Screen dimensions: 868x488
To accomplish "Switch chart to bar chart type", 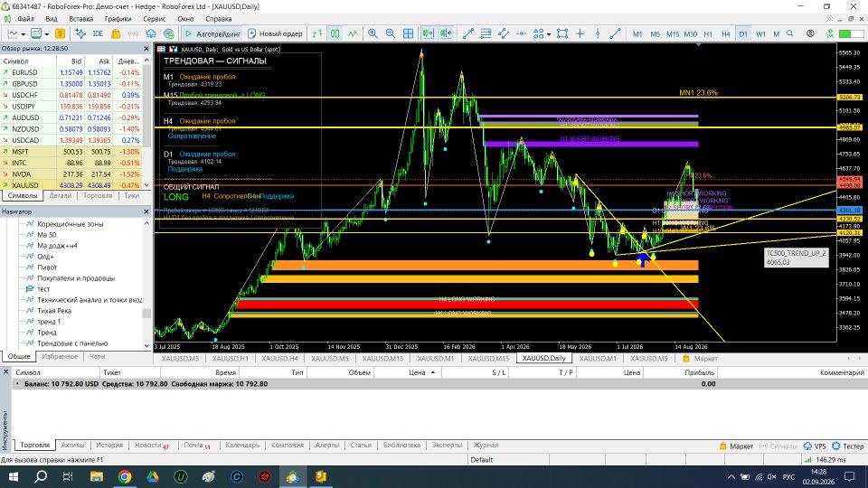I will [317, 33].
